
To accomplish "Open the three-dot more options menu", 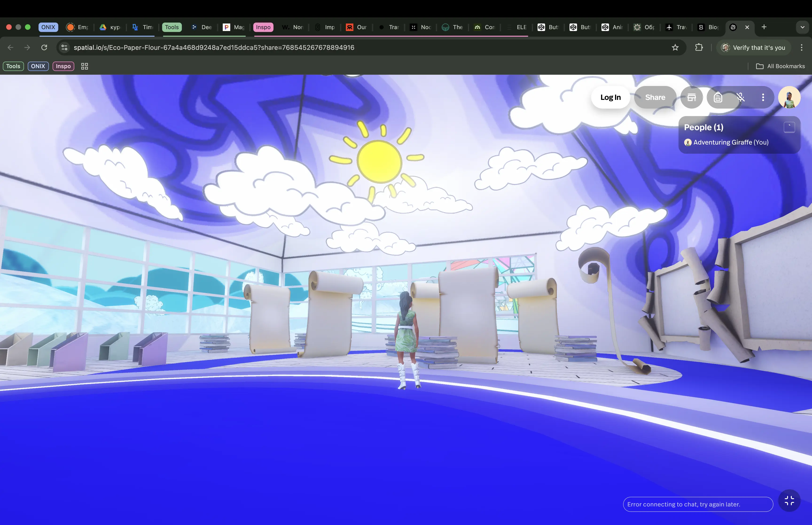I will click(x=763, y=98).
